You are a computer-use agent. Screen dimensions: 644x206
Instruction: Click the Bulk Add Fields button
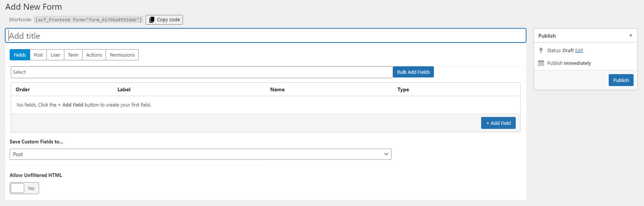click(413, 72)
